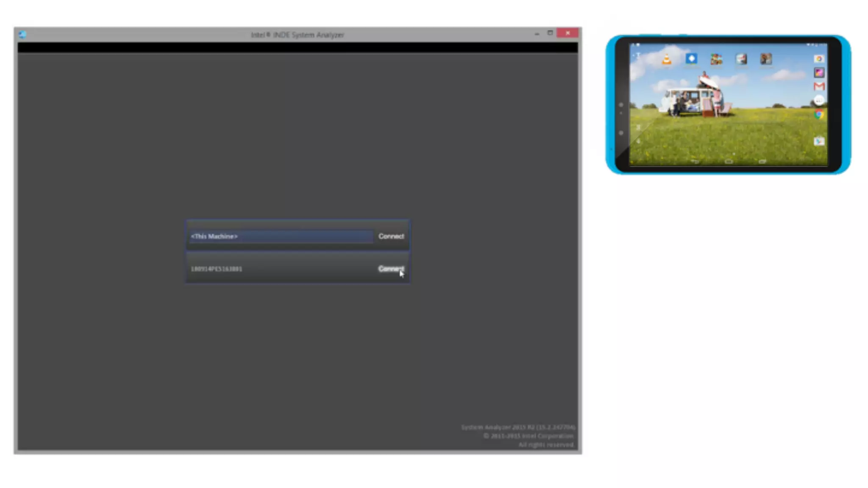The height and width of the screenshot is (488, 868).
Task: Open the camera icon at top right
Action: click(x=819, y=59)
